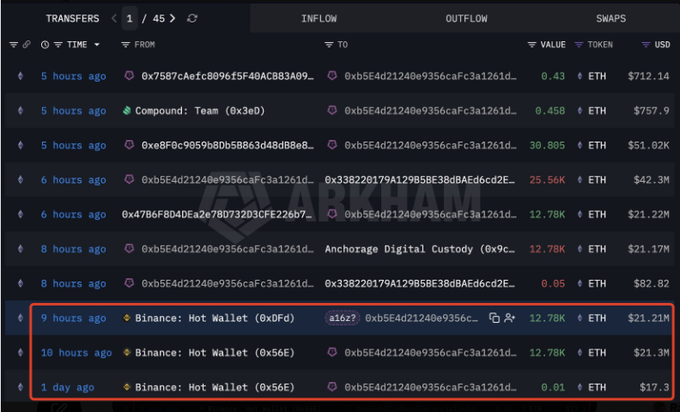
Task: Switch to the INFLOW tab
Action: (x=319, y=19)
